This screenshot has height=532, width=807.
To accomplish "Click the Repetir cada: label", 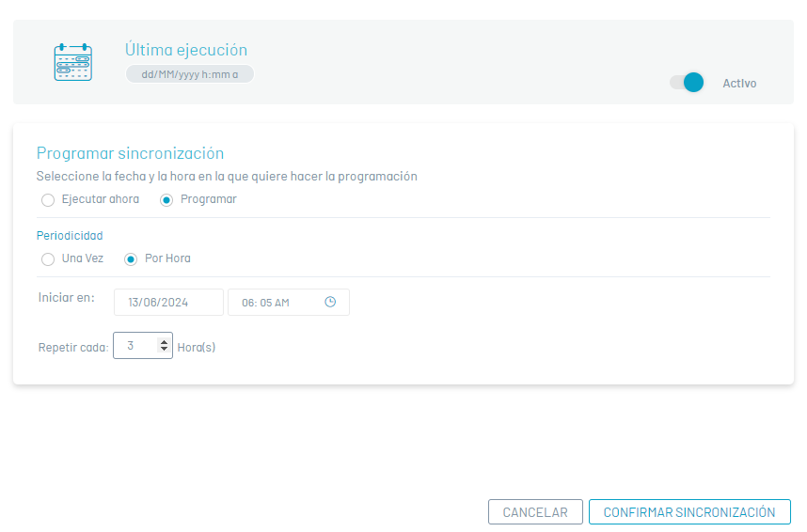I will 73,347.
